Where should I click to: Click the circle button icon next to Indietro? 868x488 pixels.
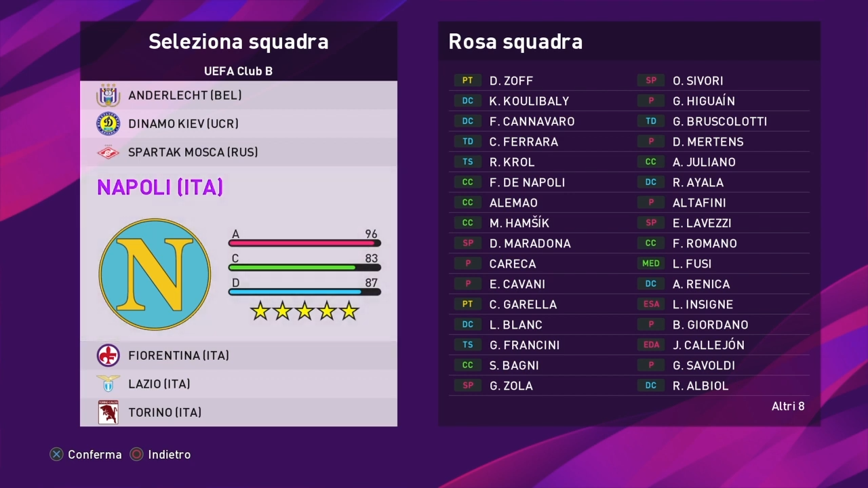[136, 454]
